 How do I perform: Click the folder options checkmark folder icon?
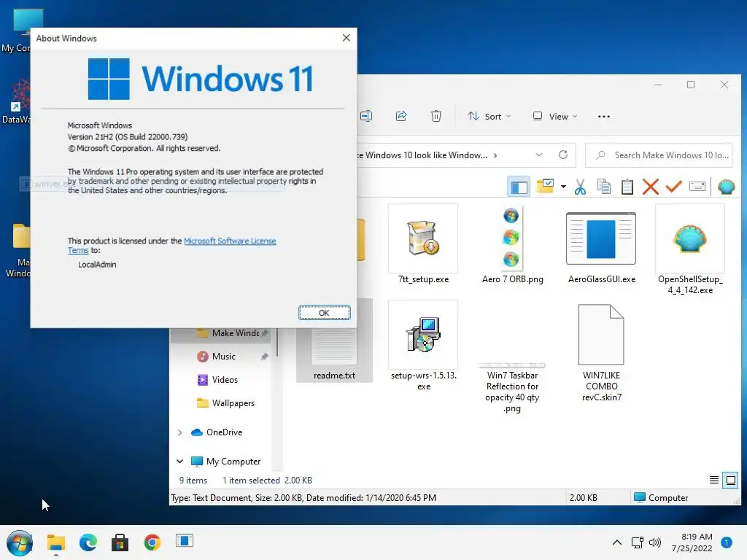tap(545, 186)
